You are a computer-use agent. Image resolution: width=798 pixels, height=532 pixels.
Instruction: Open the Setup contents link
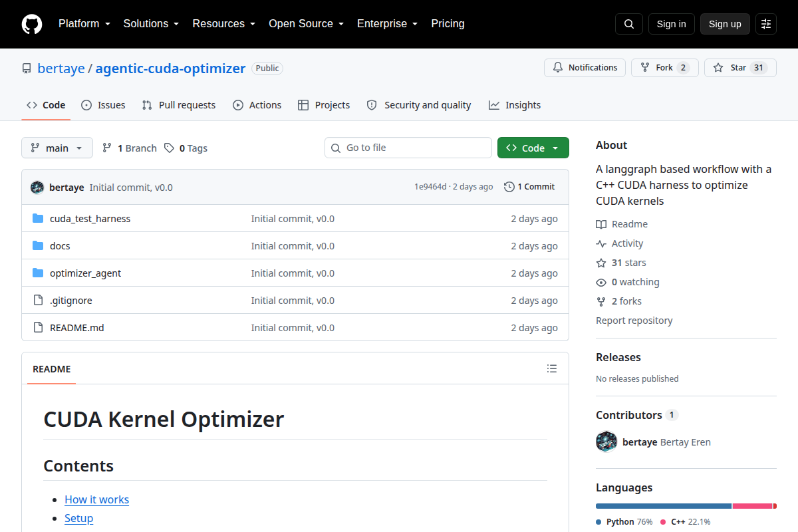click(78, 518)
